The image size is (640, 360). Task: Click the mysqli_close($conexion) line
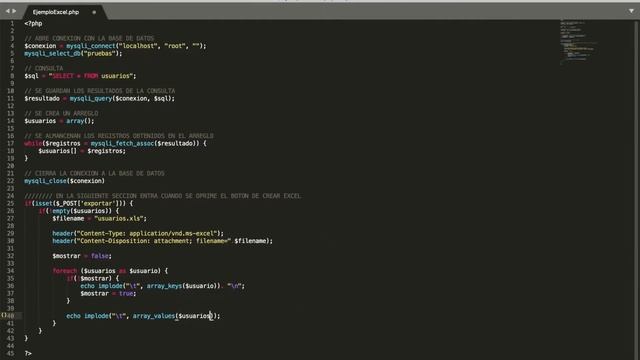64,181
